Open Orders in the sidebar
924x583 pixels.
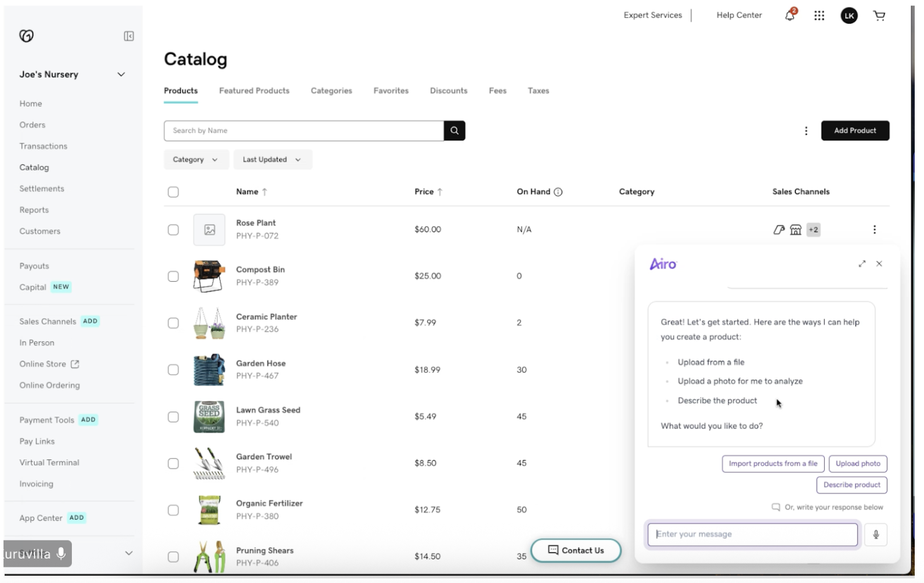33,125
